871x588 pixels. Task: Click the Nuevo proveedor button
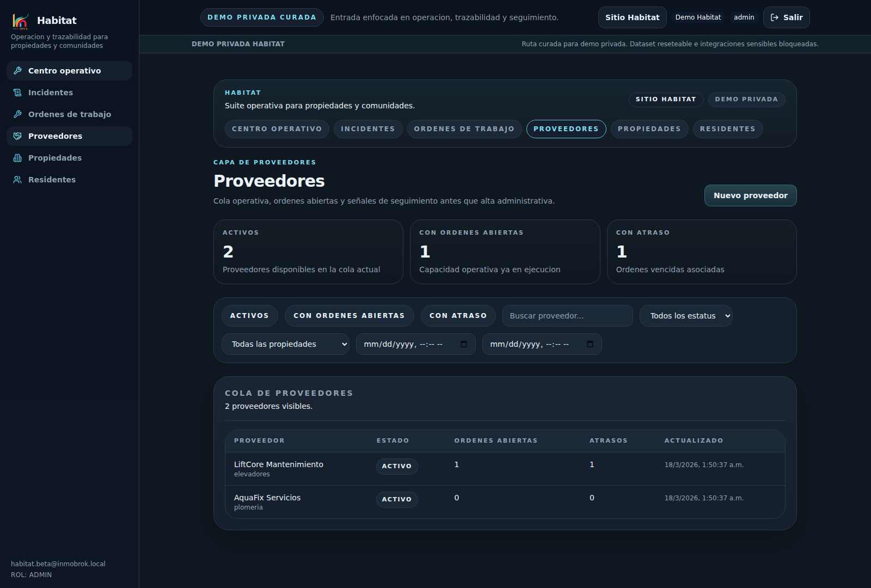pos(750,195)
